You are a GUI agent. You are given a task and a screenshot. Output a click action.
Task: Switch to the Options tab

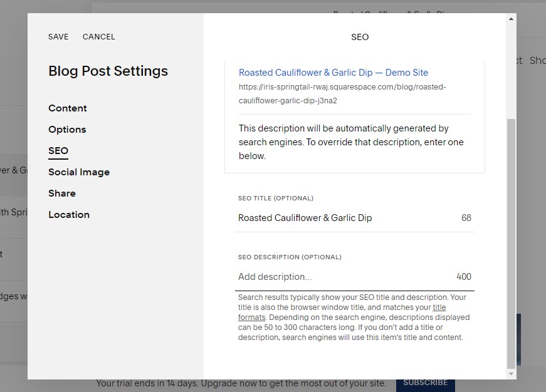click(x=67, y=130)
